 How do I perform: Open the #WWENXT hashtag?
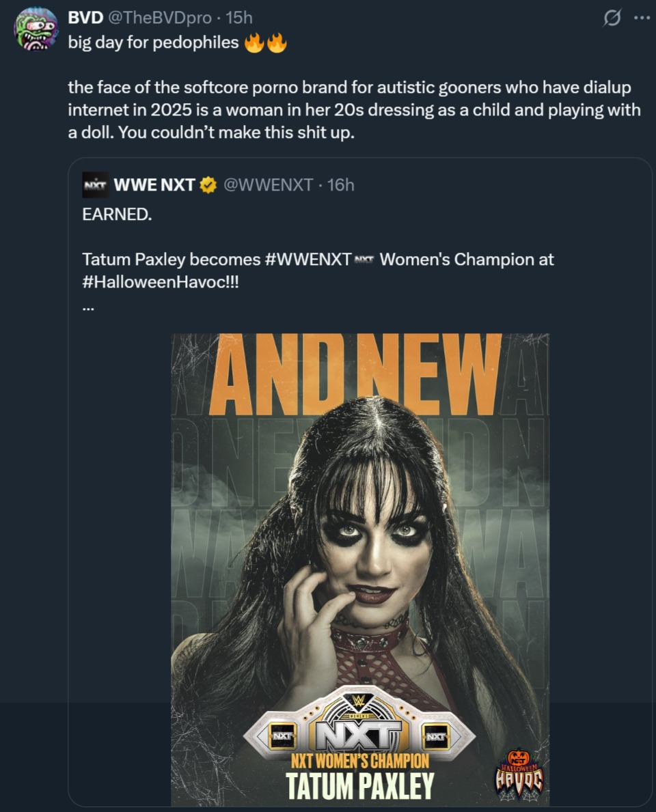pos(307,259)
